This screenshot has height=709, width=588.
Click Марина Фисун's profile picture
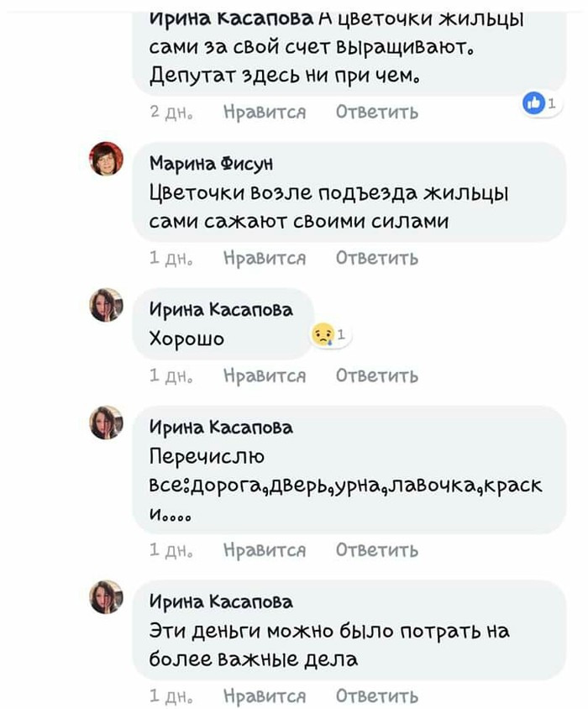click(x=107, y=159)
